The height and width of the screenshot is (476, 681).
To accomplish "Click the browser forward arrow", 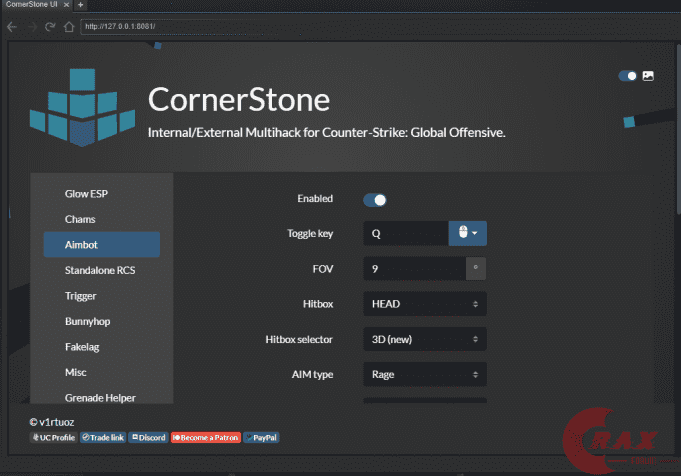I will [x=32, y=27].
